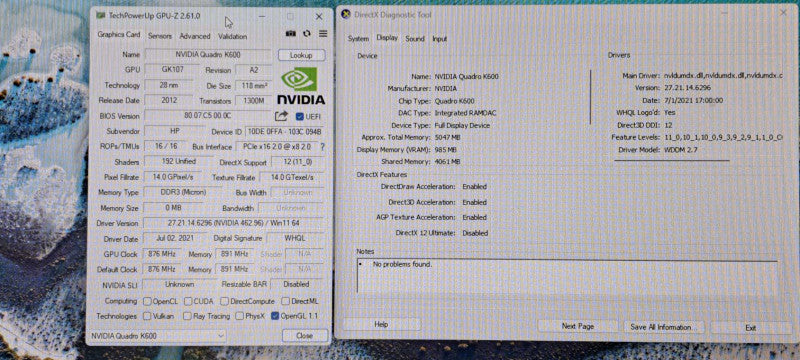Click the Shared Memory value 4061 MB
Screen dimensions: 800x360
point(447,162)
